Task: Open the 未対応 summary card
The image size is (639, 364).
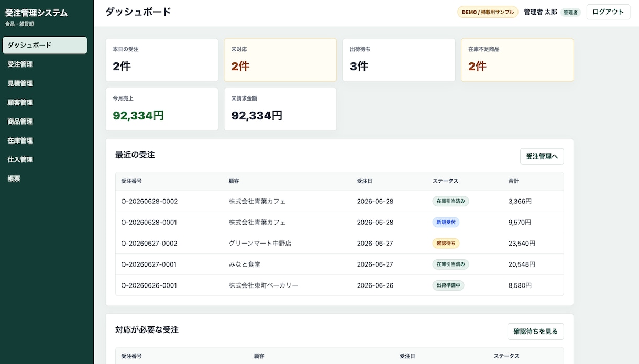Action: pos(280,60)
